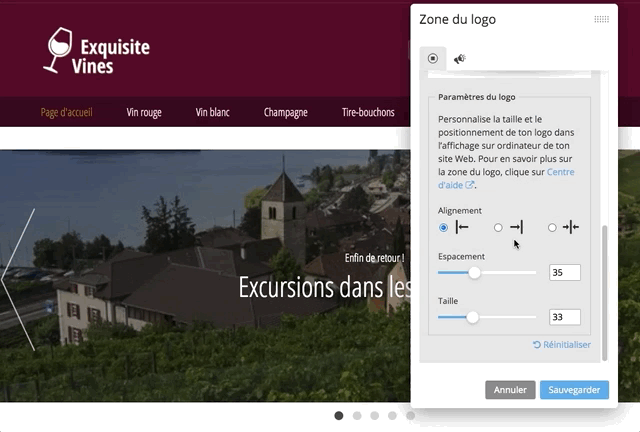Click the panel's vertical scrollbar thumb
This screenshot has width=640, height=432.
(x=604, y=293)
